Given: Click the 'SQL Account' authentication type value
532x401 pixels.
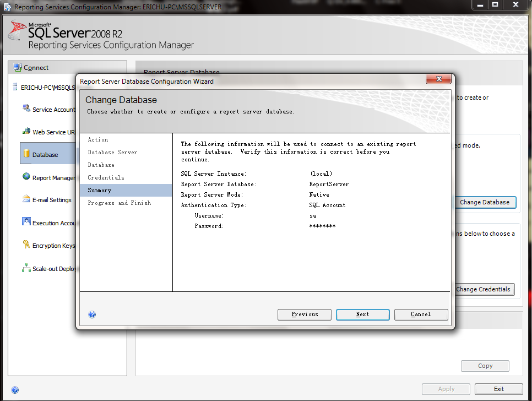Looking at the screenshot, I should [x=327, y=205].
